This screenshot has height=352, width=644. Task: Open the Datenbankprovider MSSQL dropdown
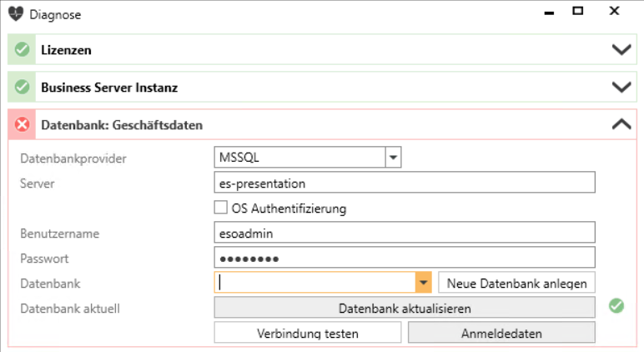(x=393, y=158)
